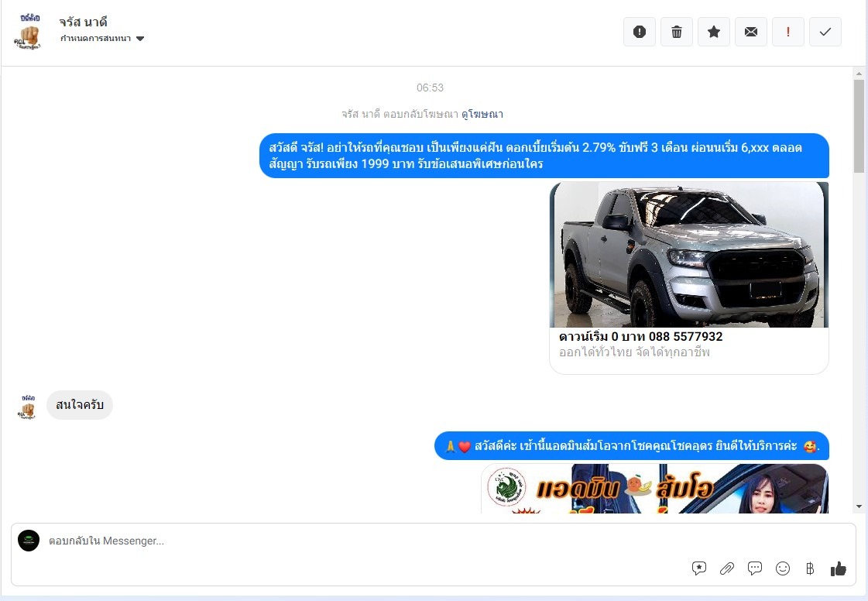
Task: Open the quick reply chat bubble icon
Action: (x=754, y=568)
